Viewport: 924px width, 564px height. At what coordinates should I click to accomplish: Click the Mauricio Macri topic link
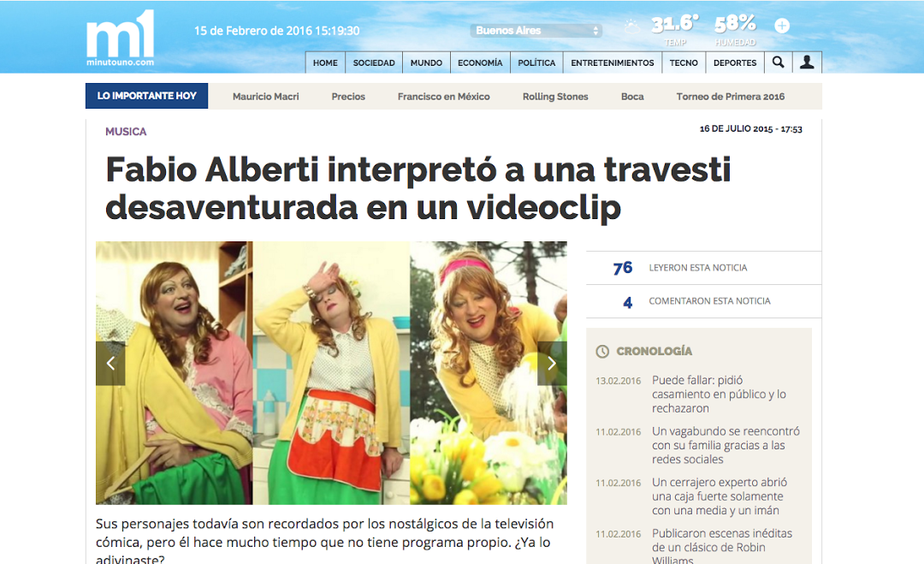click(266, 96)
